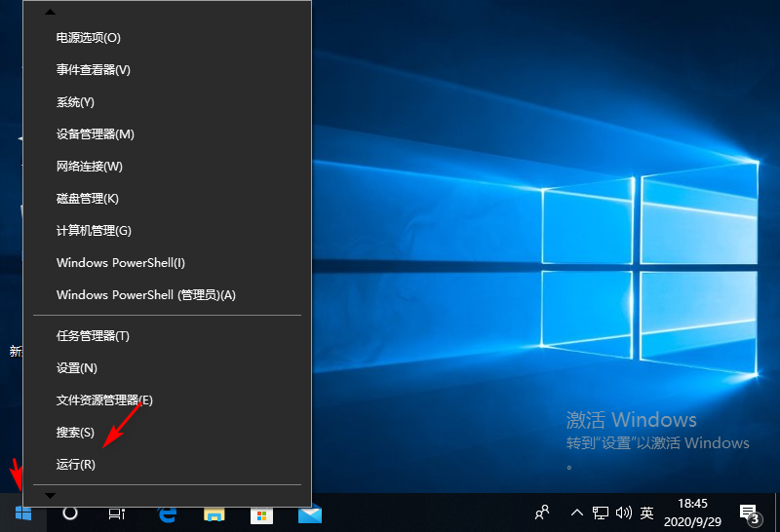Screen dimensions: 780x532
Task: Click the network status tray icon
Action: tap(602, 513)
